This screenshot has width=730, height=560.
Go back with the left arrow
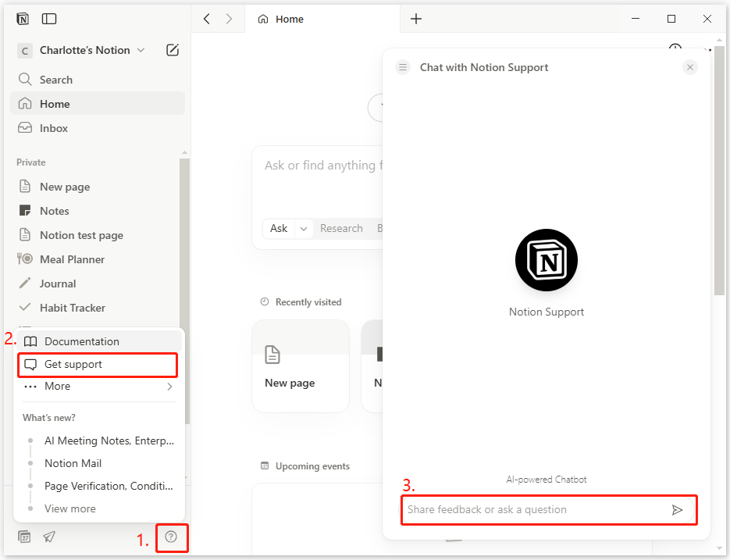point(207,19)
